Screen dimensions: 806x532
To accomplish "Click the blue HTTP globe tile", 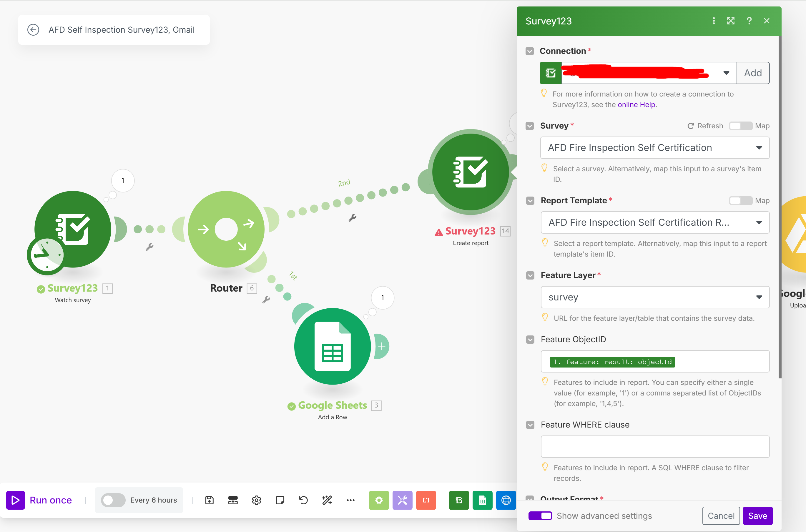I will point(506,500).
